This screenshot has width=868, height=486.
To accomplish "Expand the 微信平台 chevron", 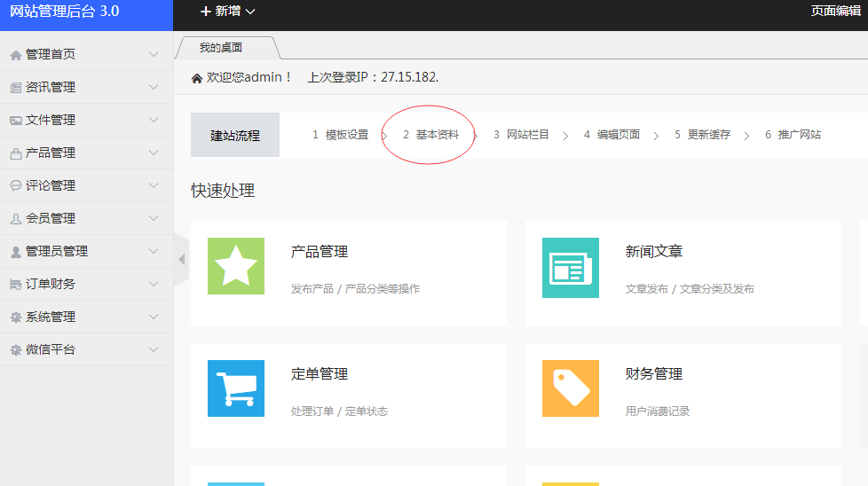I will click(x=154, y=349).
